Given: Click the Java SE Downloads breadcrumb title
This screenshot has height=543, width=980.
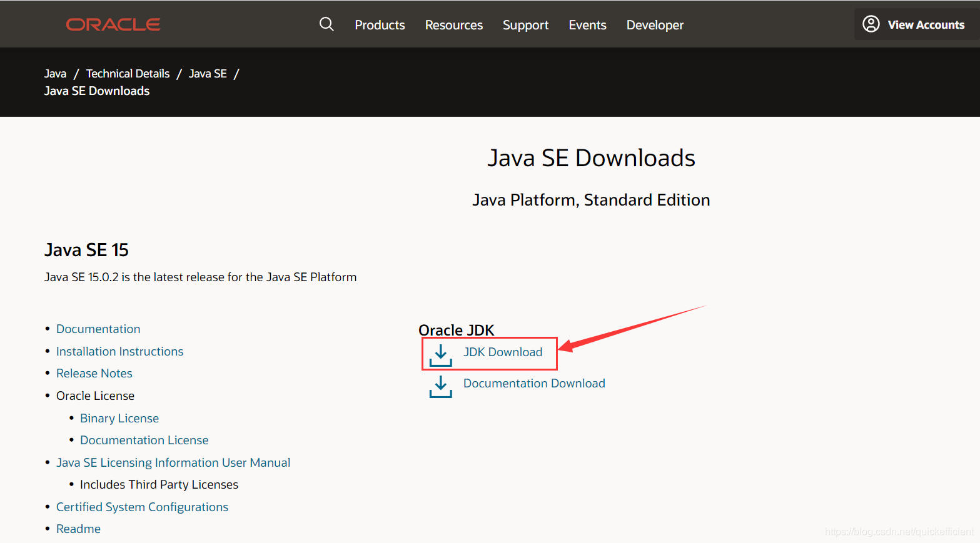Looking at the screenshot, I should point(97,91).
